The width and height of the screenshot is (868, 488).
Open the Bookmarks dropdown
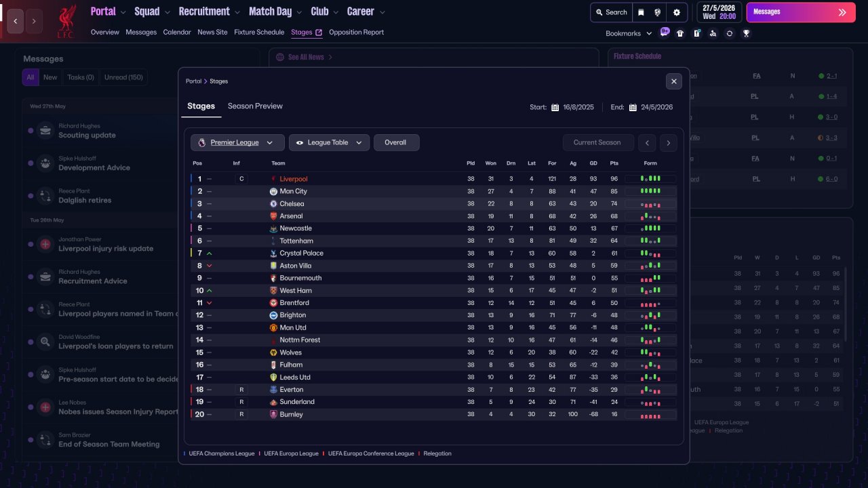(x=629, y=33)
